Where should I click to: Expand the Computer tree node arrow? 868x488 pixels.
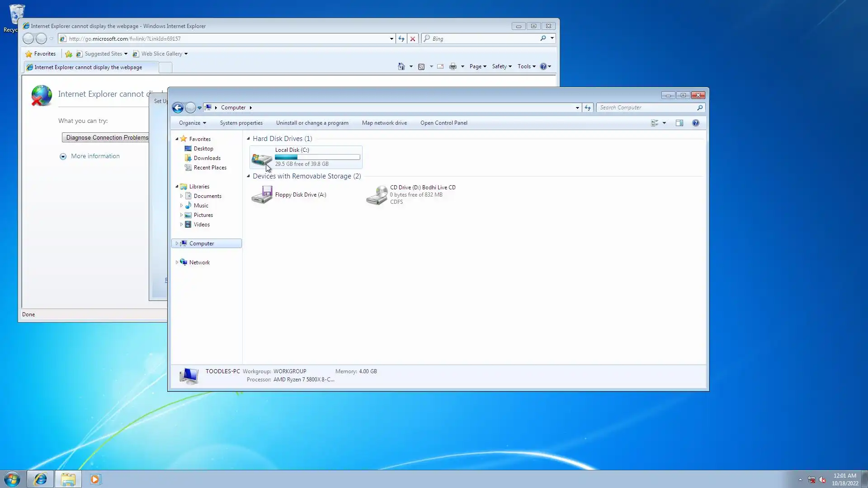(177, 244)
